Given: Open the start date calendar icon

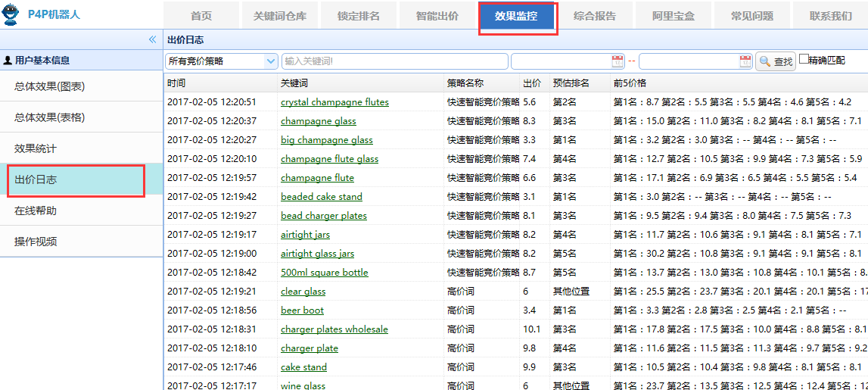Looking at the screenshot, I should point(618,61).
